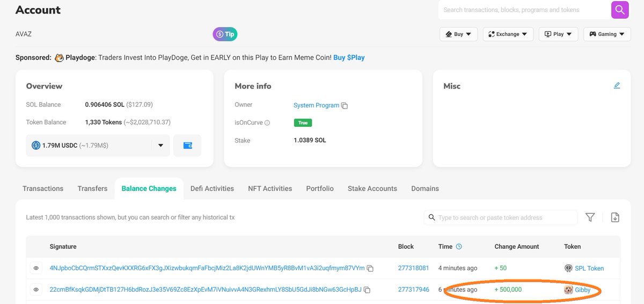Click the SPL Token icon

[x=568, y=268]
